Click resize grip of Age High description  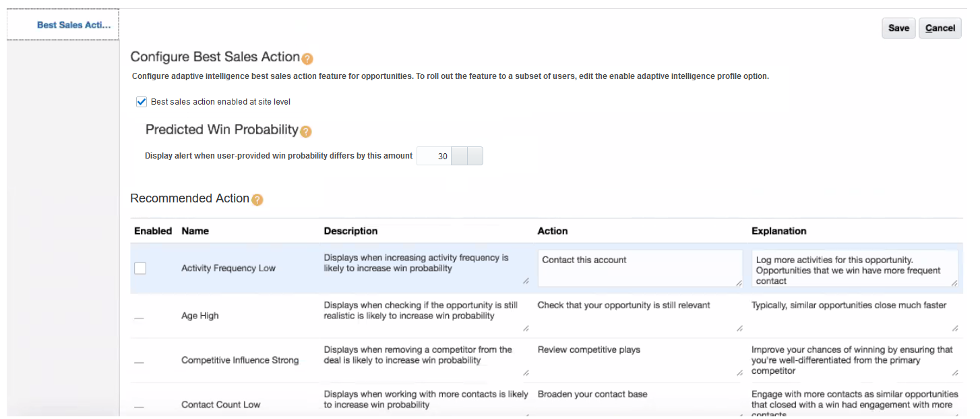[526, 329]
